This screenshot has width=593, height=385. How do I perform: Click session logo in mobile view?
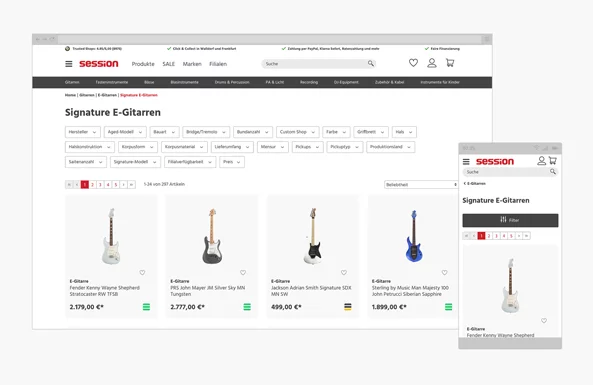coord(495,161)
